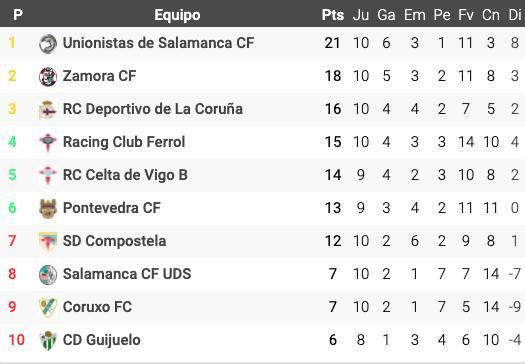Image resolution: width=525 pixels, height=364 pixels.
Task: Click the P position column header
Action: pos(18,15)
